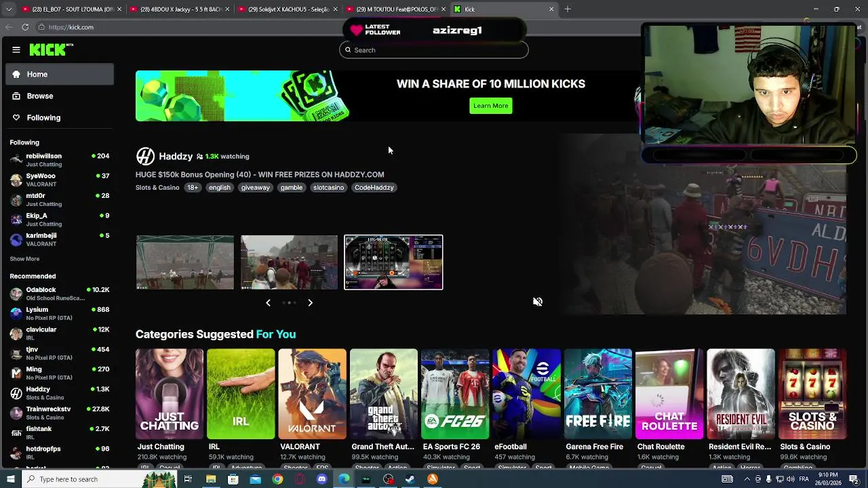The height and width of the screenshot is (488, 868).
Task: Open Browse in the sidebar
Action: coord(60,96)
